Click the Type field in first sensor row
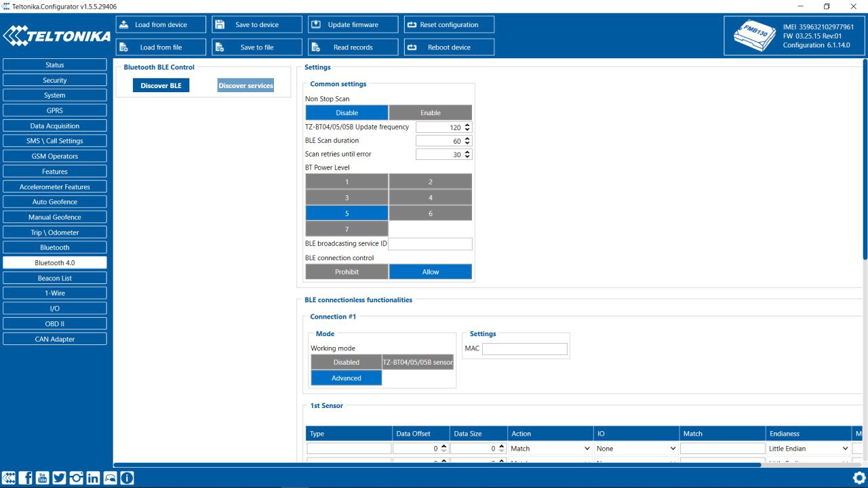The image size is (868, 488). tap(349, 449)
